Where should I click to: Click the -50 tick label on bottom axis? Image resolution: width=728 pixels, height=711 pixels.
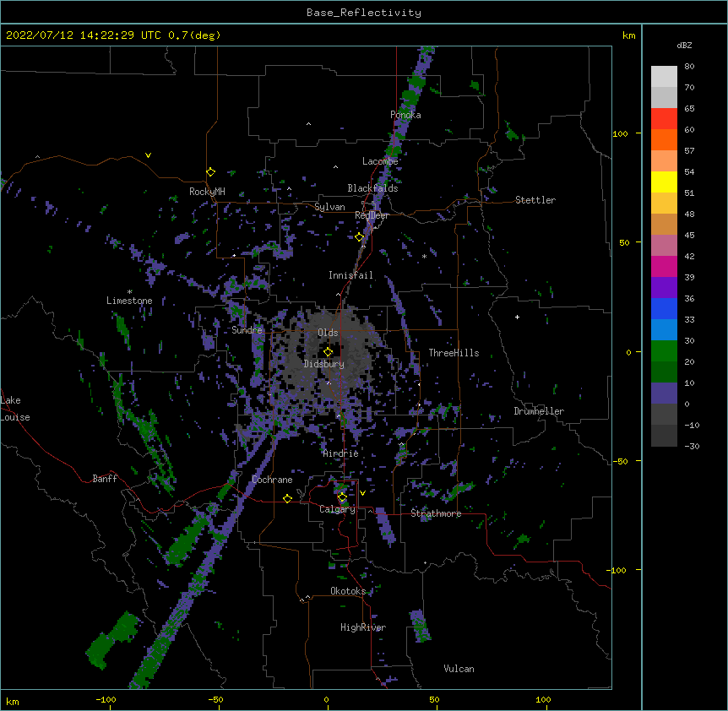coord(216,700)
